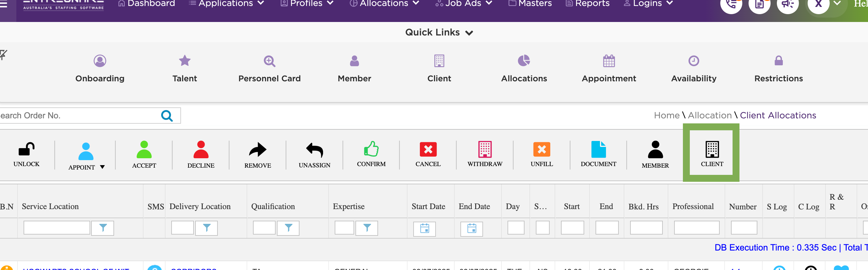Open the Delivery Location filter dropdown
Image resolution: width=868 pixels, height=270 pixels.
click(206, 228)
